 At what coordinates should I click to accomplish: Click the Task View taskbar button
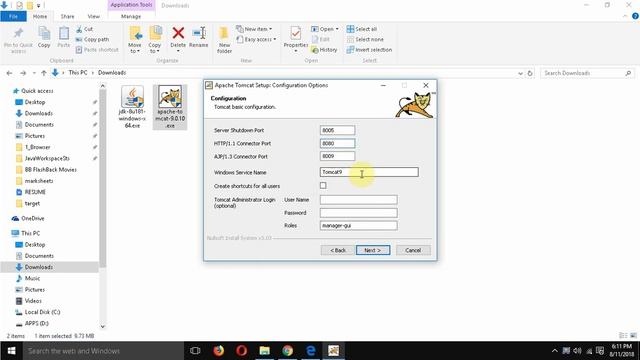(195, 351)
